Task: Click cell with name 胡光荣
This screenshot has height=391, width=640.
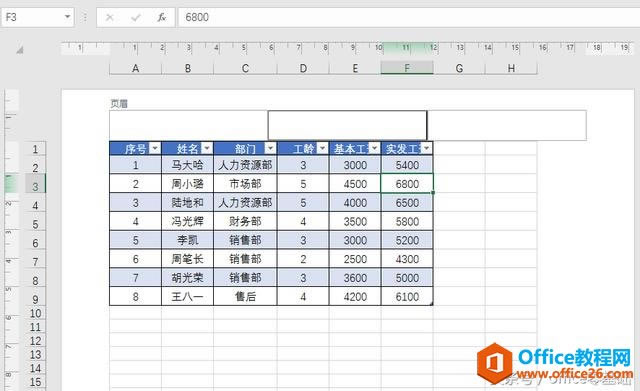Action: pyautogui.click(x=188, y=278)
